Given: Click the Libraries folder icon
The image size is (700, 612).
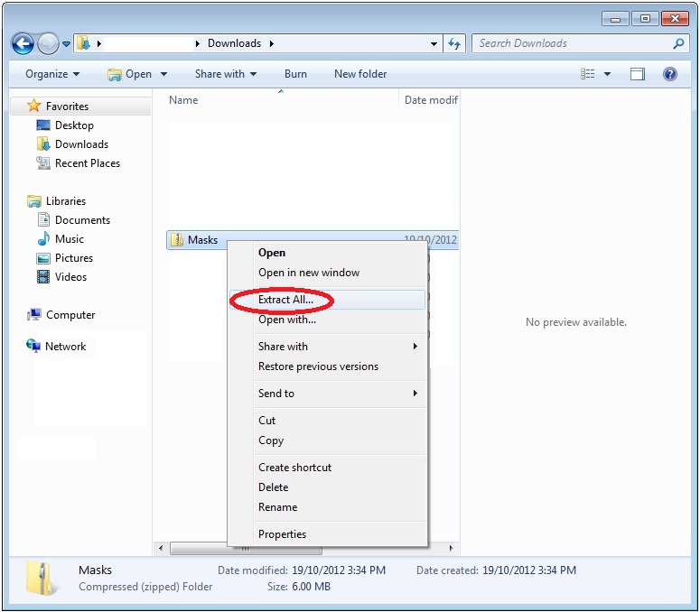Looking at the screenshot, I should [x=34, y=201].
